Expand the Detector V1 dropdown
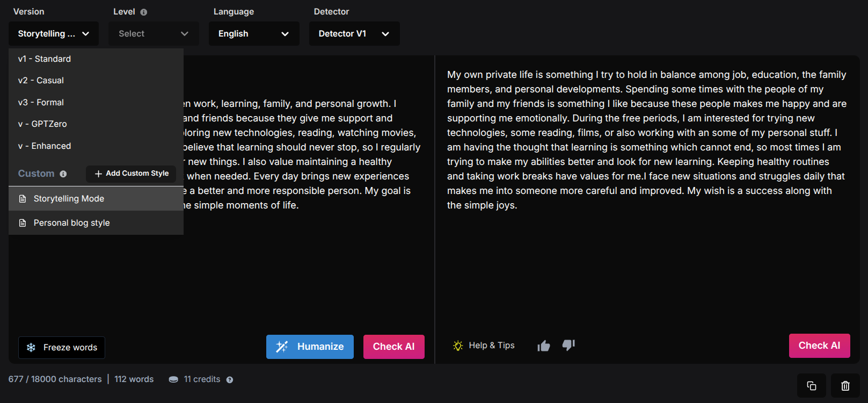 pos(354,33)
